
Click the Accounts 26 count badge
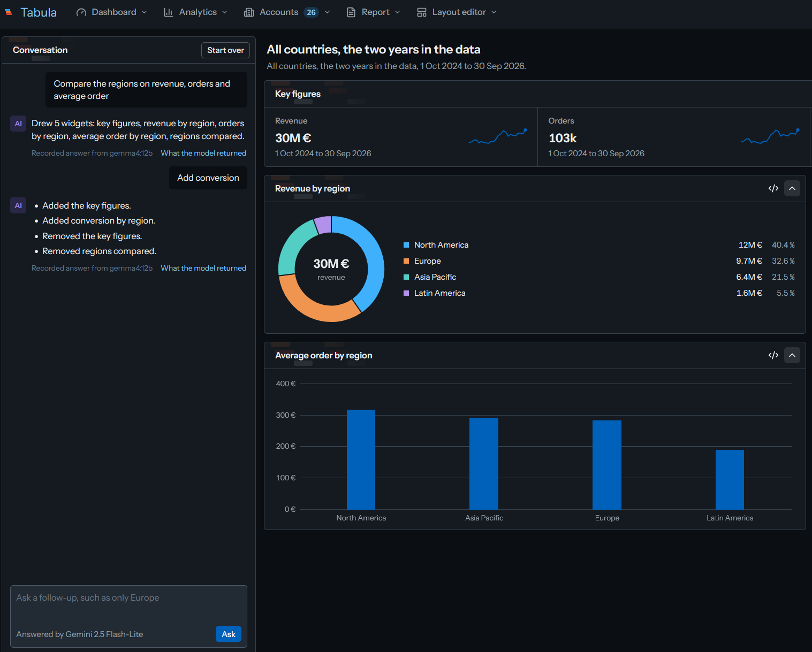[311, 12]
